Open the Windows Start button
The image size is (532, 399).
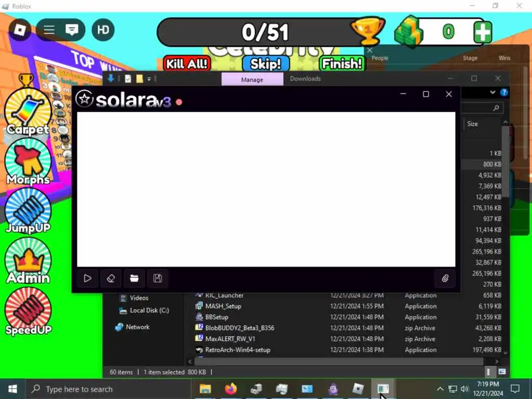pos(12,389)
